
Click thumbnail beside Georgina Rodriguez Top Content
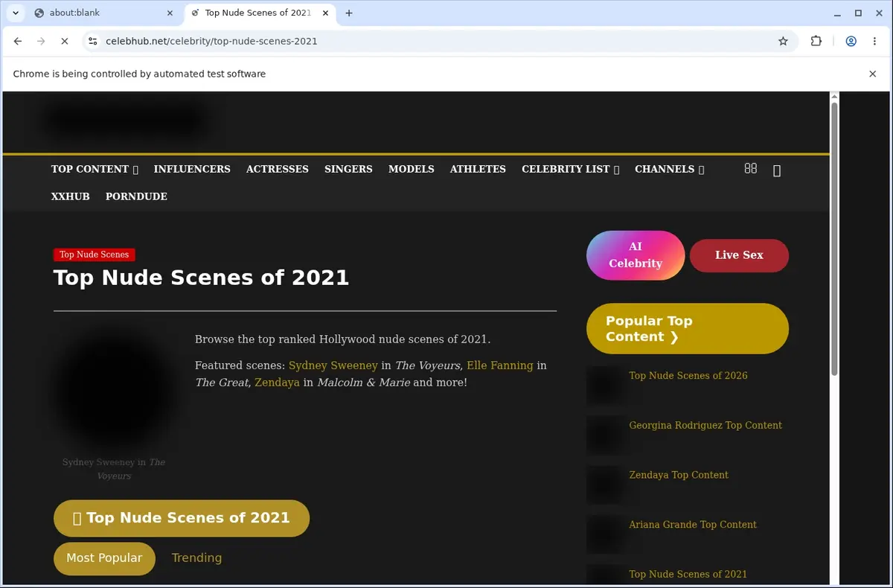click(605, 435)
